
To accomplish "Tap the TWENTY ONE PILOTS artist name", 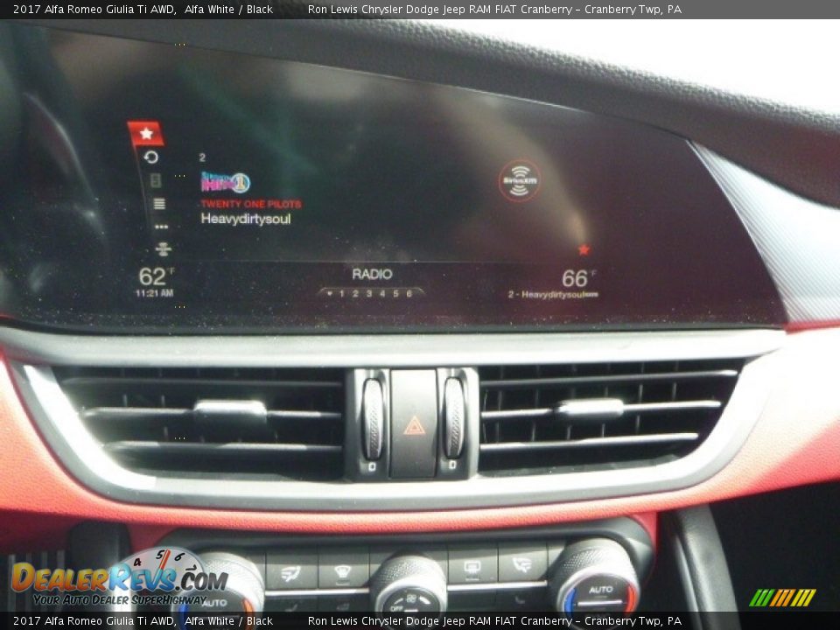I will 250,204.
